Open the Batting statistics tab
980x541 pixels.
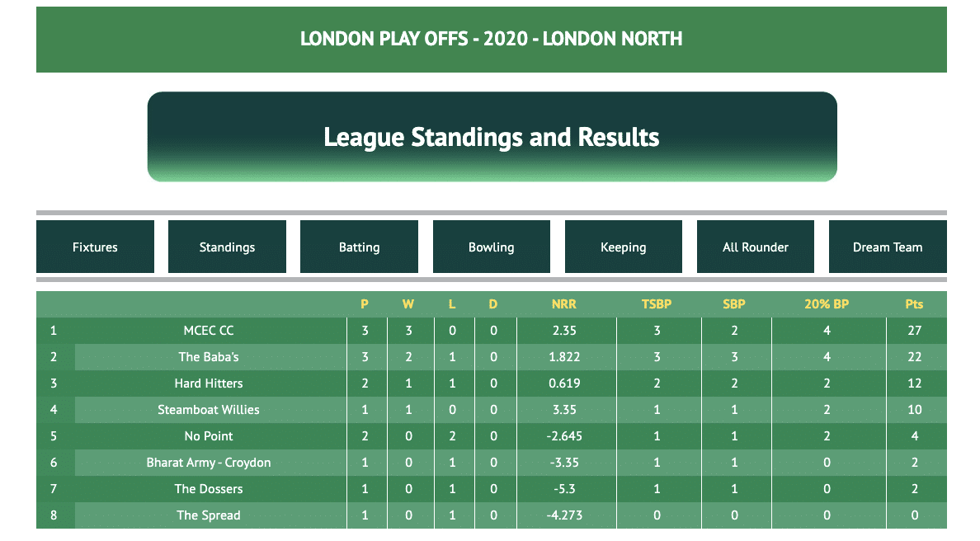pos(359,247)
